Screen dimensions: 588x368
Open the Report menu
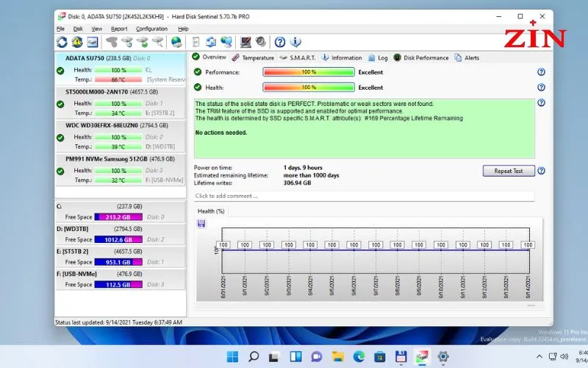118,29
